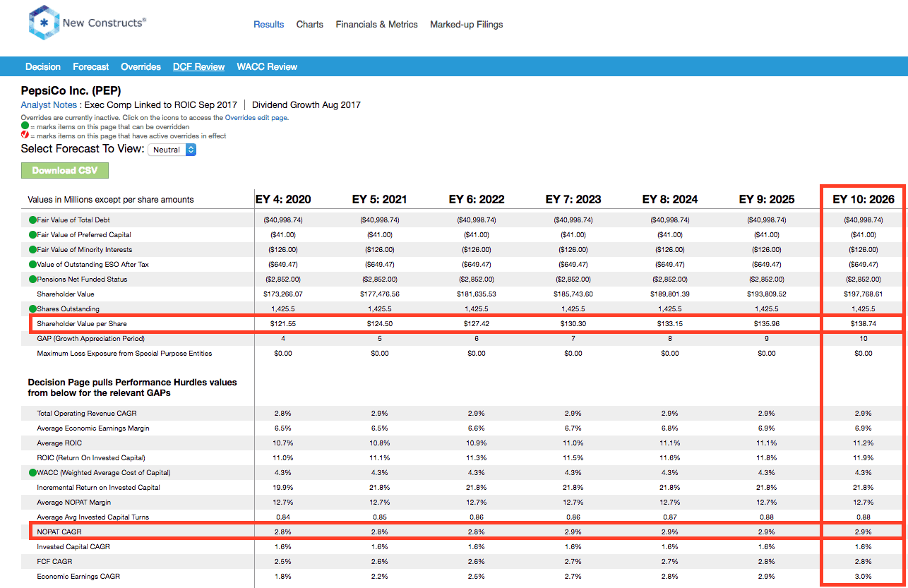Open the Analyst Notes link
Image resolution: width=908 pixels, height=588 pixels.
point(49,105)
